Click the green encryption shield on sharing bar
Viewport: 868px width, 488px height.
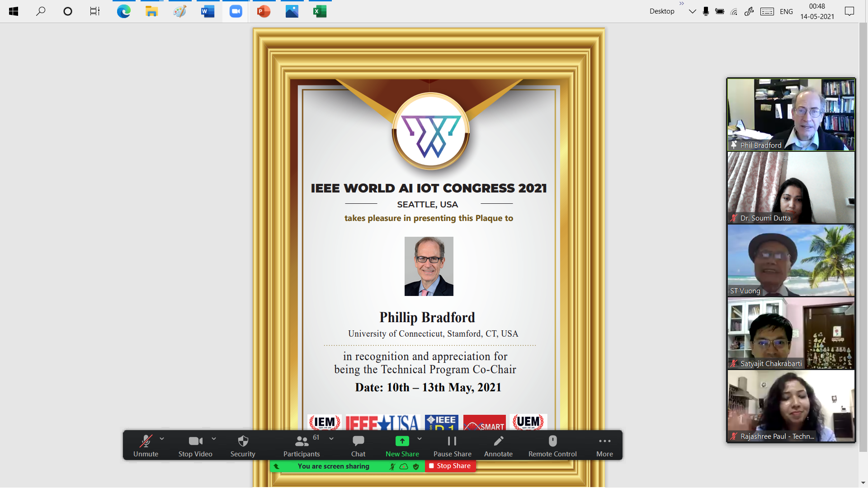tap(416, 466)
